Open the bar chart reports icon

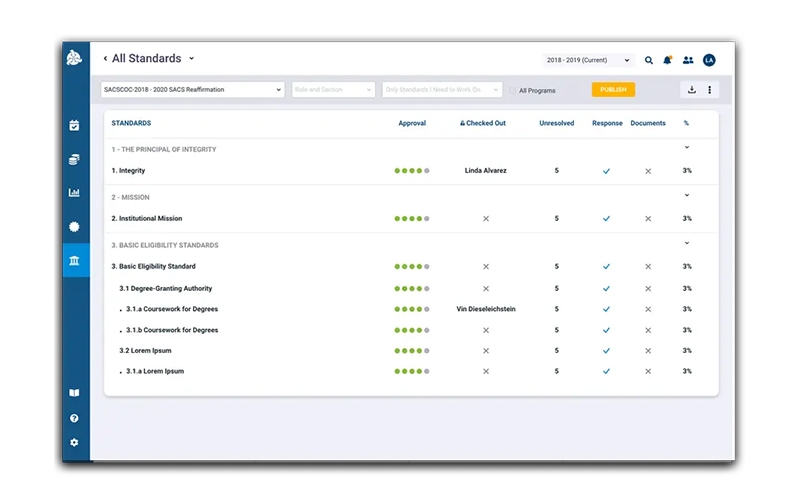pos(74,193)
